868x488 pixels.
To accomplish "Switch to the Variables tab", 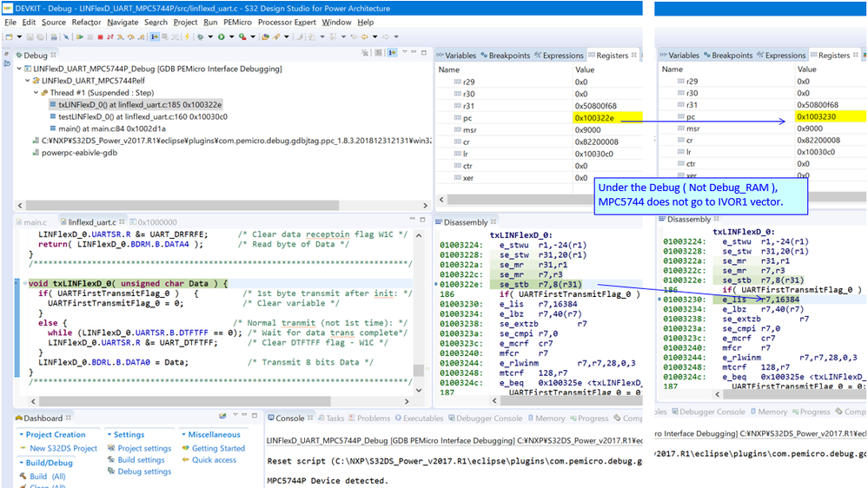I will click(456, 56).
